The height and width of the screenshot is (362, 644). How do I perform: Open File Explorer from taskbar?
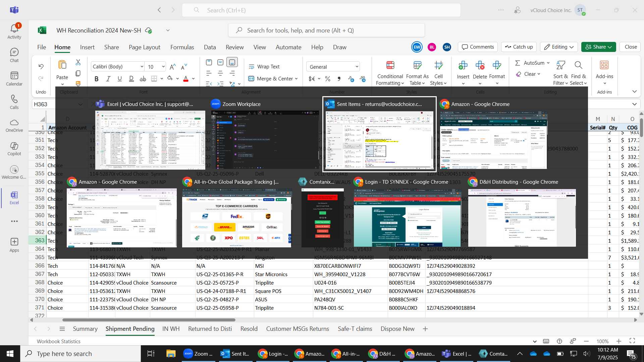[x=171, y=354]
